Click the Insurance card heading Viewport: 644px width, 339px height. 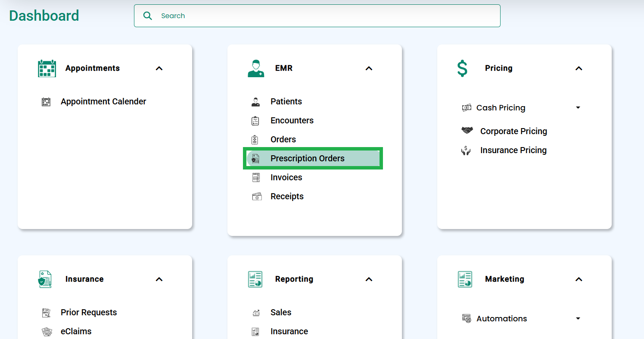tap(84, 279)
